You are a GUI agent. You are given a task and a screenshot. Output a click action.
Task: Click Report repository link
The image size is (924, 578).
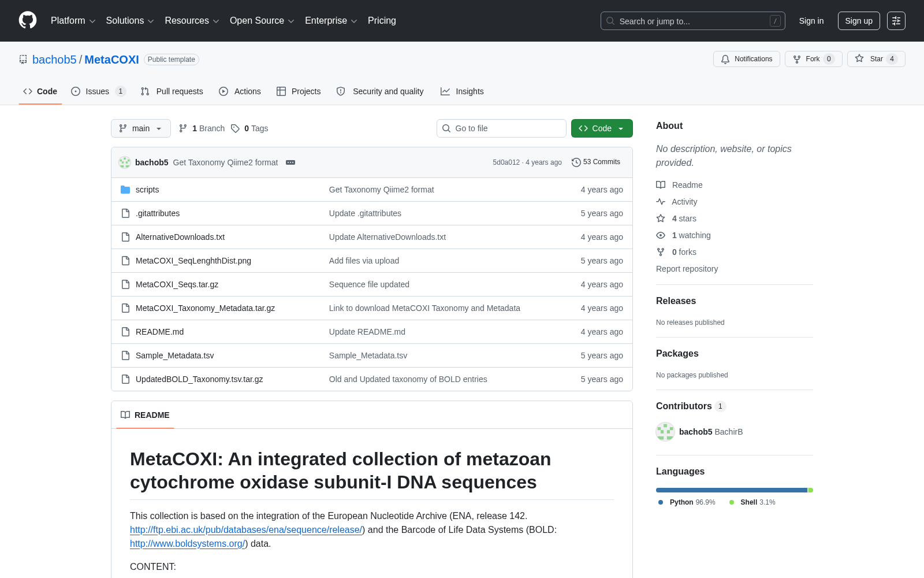click(x=687, y=269)
